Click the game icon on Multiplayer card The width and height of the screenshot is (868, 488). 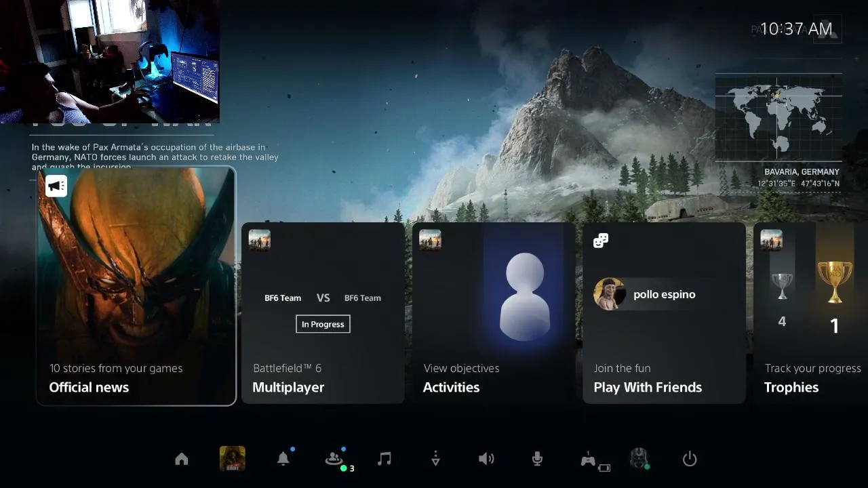[260, 240]
